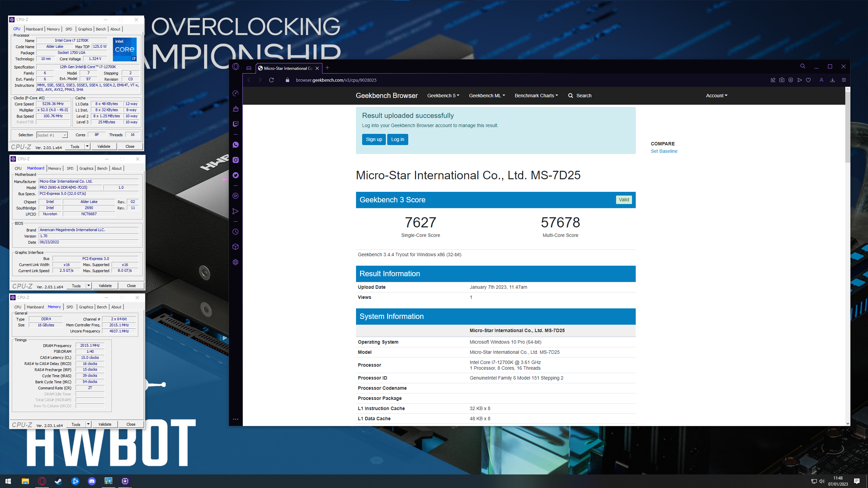Expand the Geekbench ML dropdown menu
The height and width of the screenshot is (488, 868).
click(487, 96)
